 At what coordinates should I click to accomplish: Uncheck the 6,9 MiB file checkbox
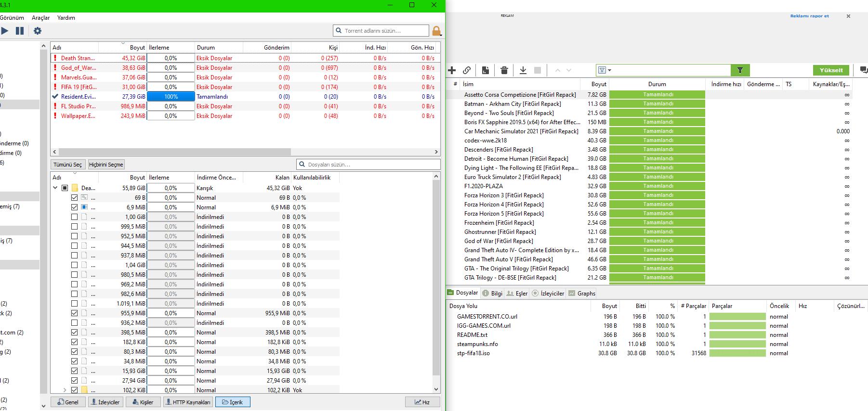[74, 207]
